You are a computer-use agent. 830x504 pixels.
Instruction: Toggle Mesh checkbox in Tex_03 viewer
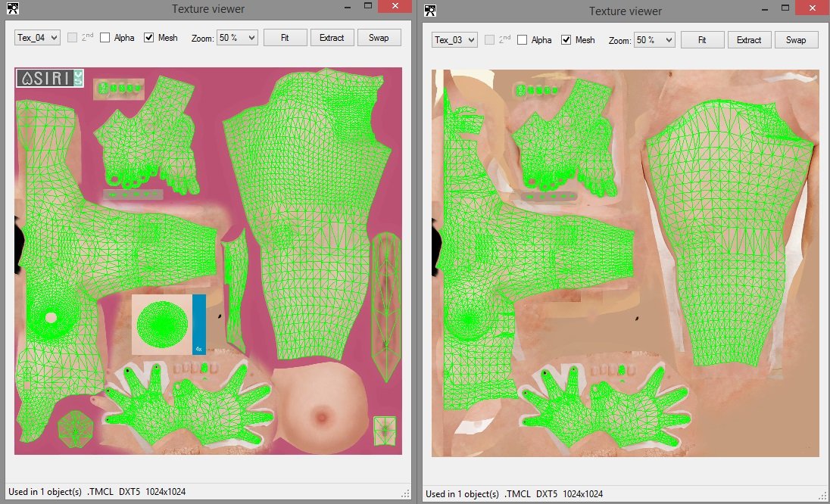pyautogui.click(x=566, y=39)
